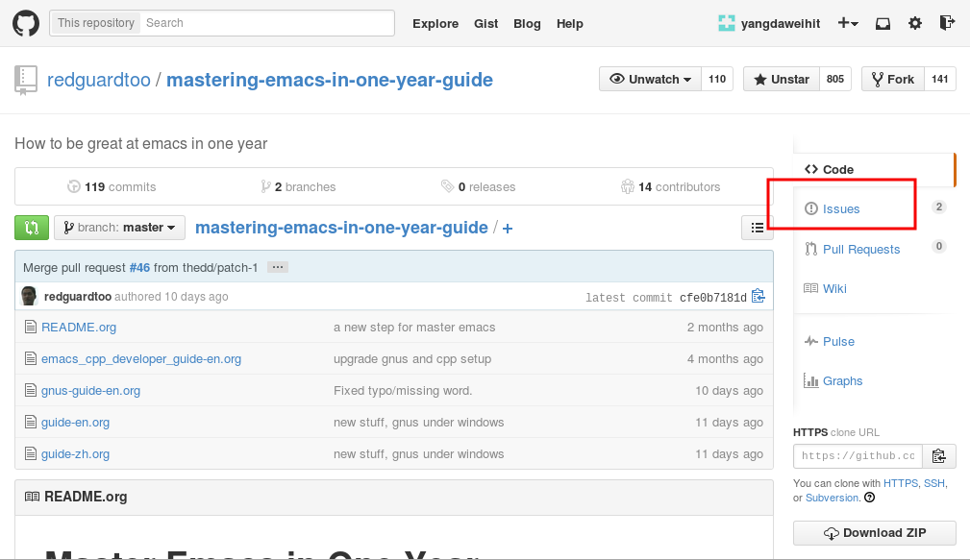Click the Gist nav link
Screen dimensions: 970x560
coord(486,23)
